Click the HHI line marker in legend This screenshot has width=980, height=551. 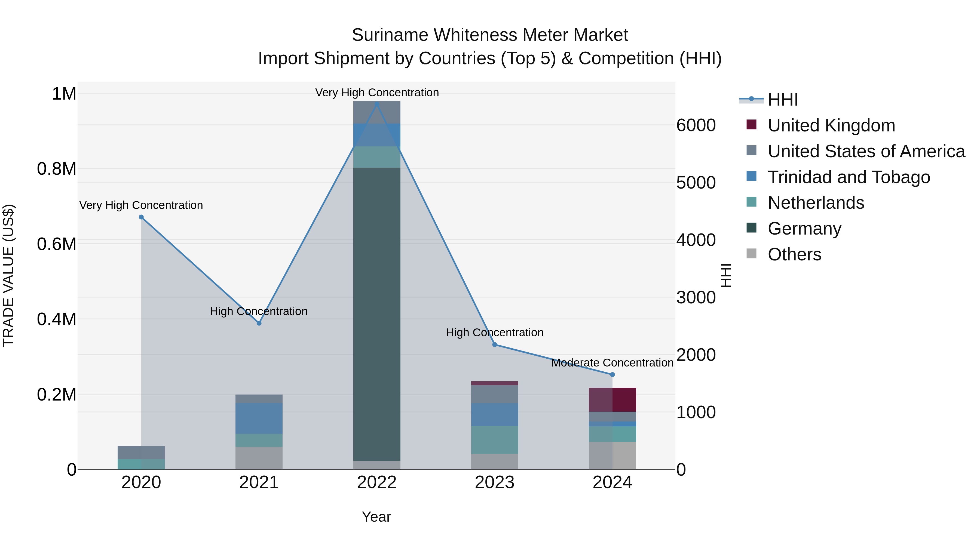point(751,99)
